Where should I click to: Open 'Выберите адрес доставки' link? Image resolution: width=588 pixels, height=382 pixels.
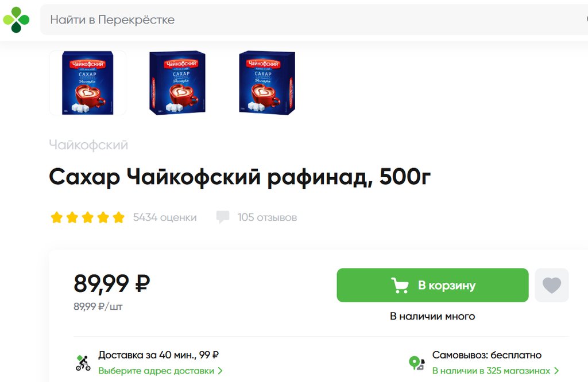point(156,371)
